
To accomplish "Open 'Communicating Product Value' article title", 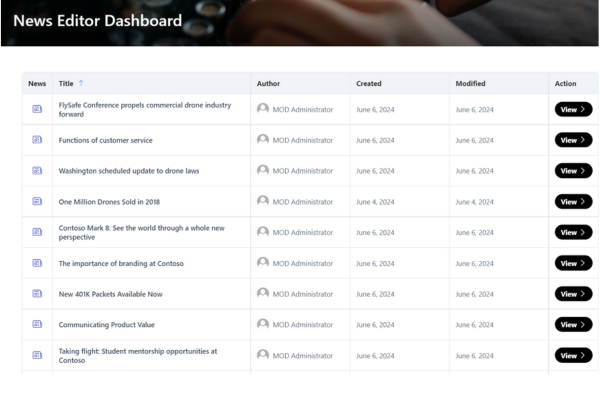I will [107, 325].
